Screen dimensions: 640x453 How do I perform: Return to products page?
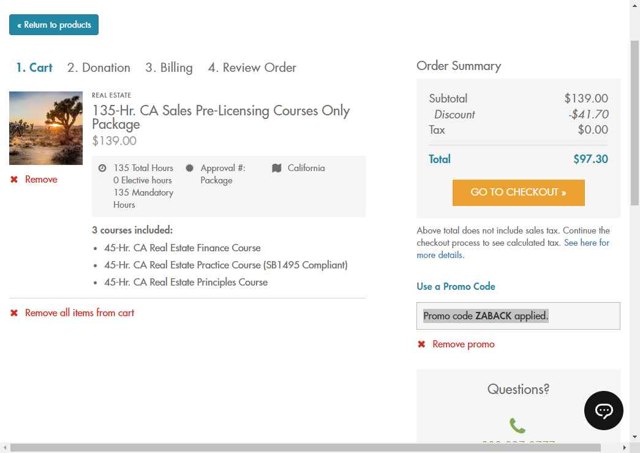(54, 25)
